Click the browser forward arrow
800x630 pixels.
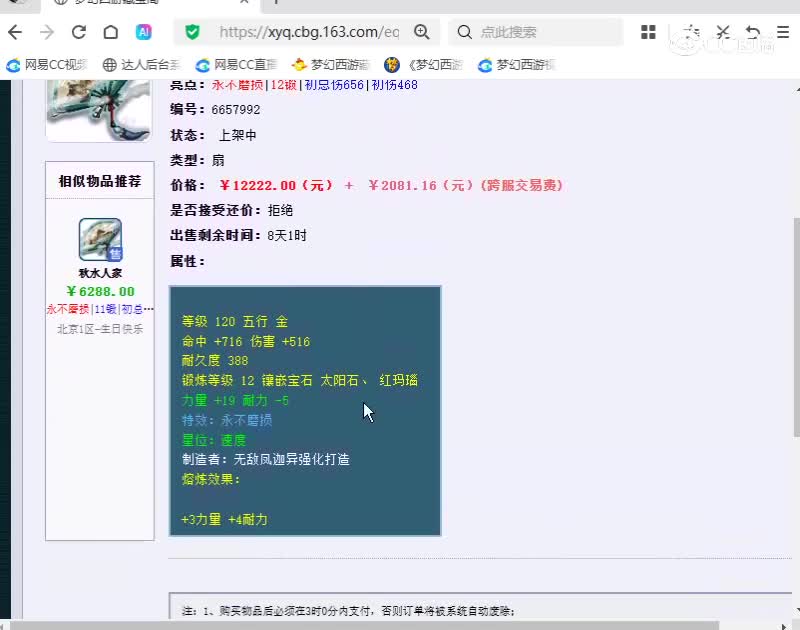47,33
